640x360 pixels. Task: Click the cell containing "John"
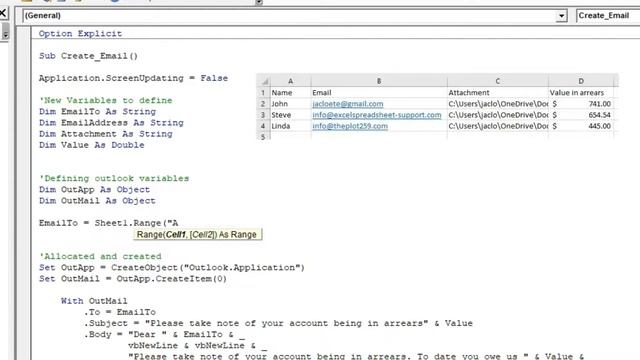click(x=290, y=104)
